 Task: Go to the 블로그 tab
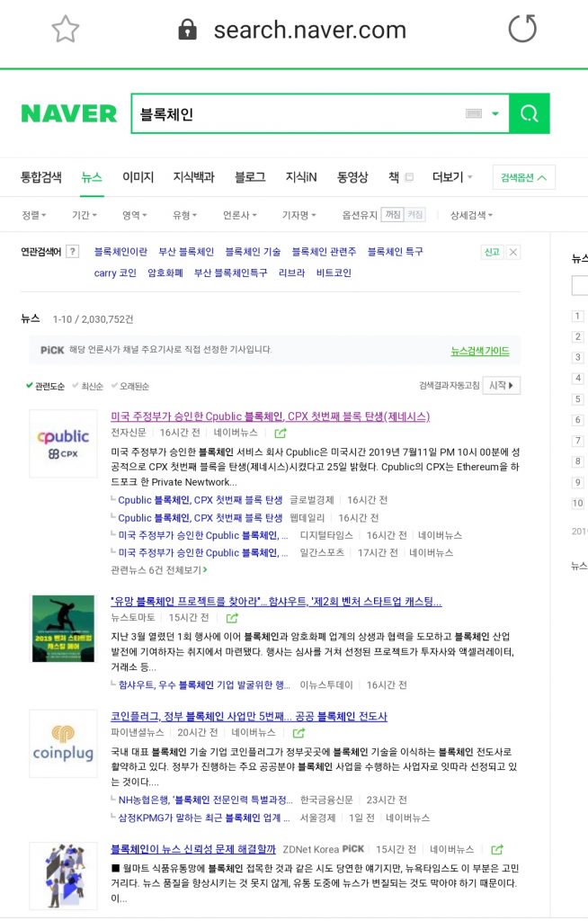click(250, 177)
